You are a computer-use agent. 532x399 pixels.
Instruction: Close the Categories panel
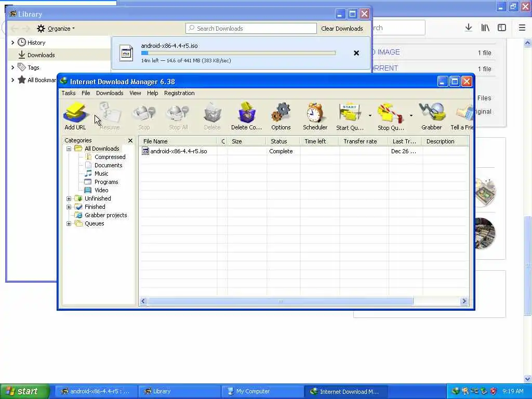[130, 140]
